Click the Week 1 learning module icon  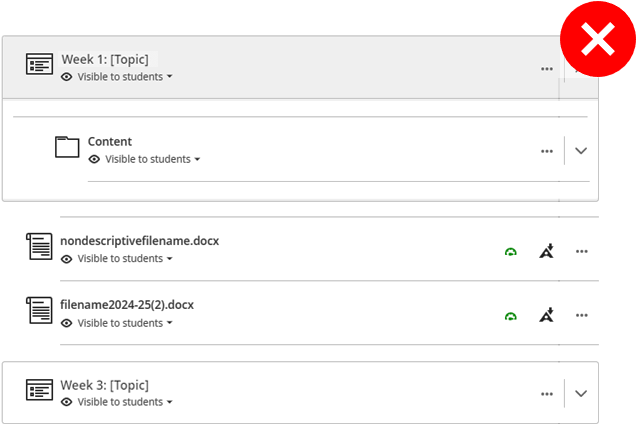pos(39,64)
